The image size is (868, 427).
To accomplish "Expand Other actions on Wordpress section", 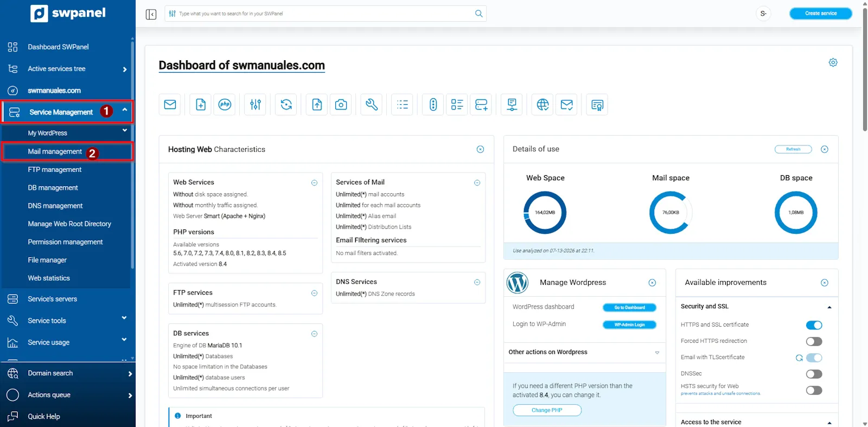I will coord(584,352).
